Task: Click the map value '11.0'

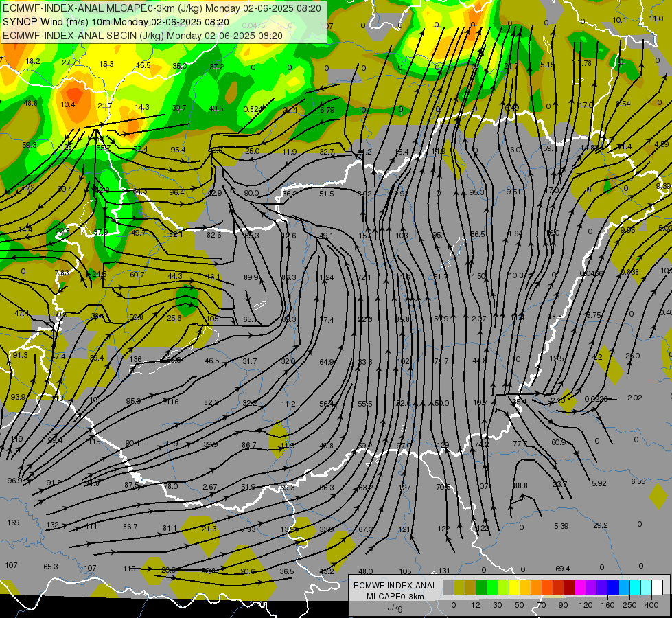Action: tap(656, 19)
